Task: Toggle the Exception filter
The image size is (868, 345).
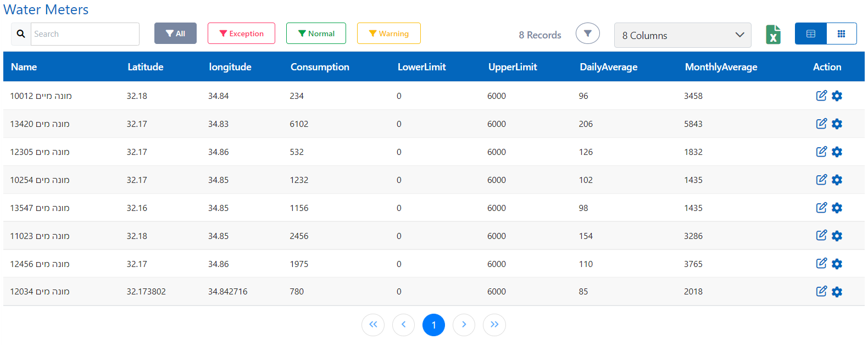Action: tap(241, 34)
